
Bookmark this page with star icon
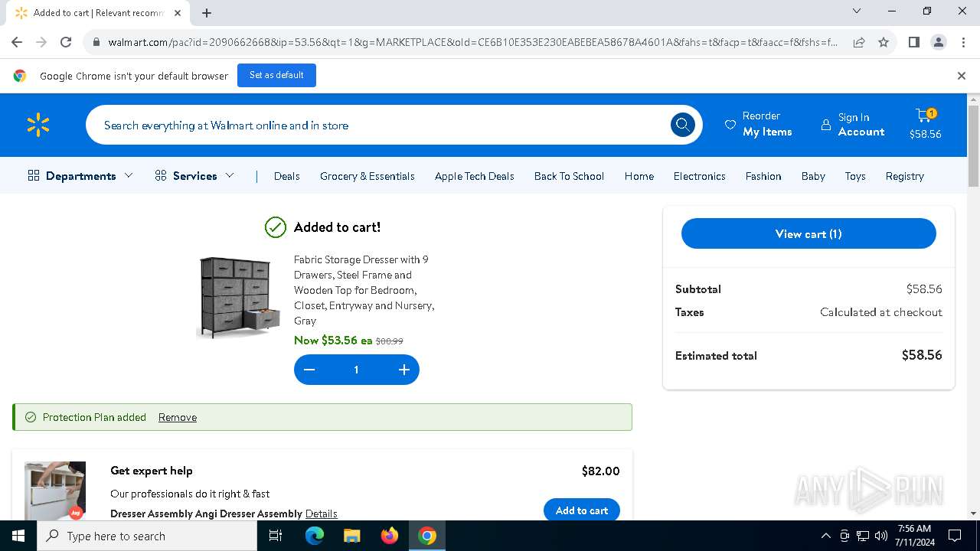[x=884, y=42]
